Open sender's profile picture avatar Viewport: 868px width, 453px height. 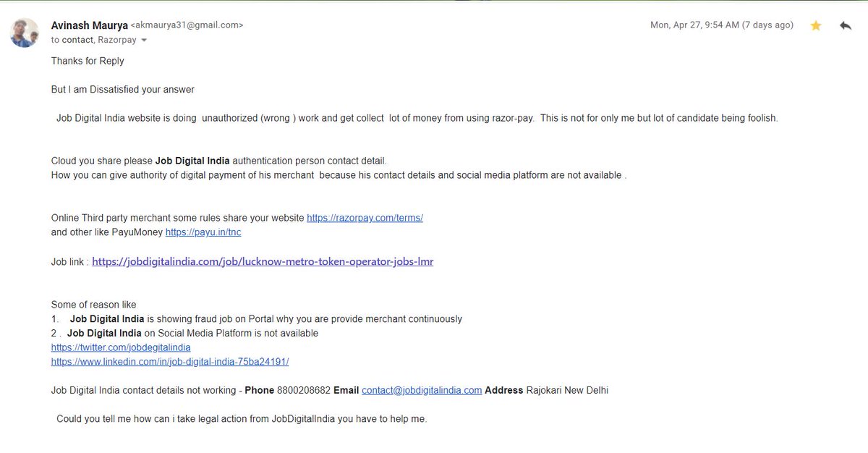tap(24, 32)
